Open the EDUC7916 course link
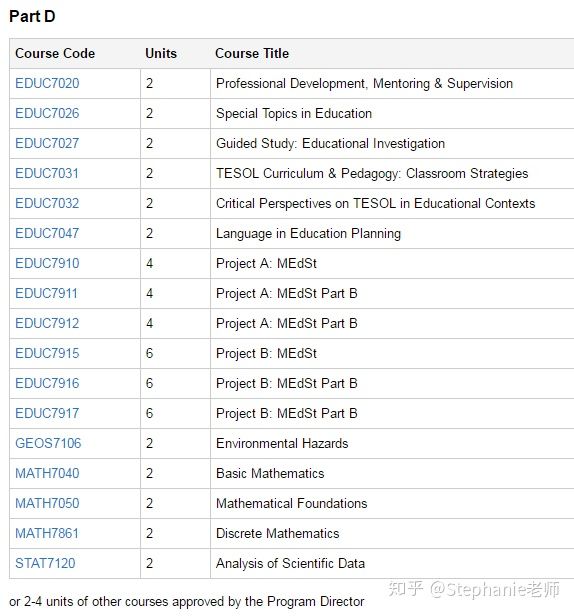 [47, 383]
